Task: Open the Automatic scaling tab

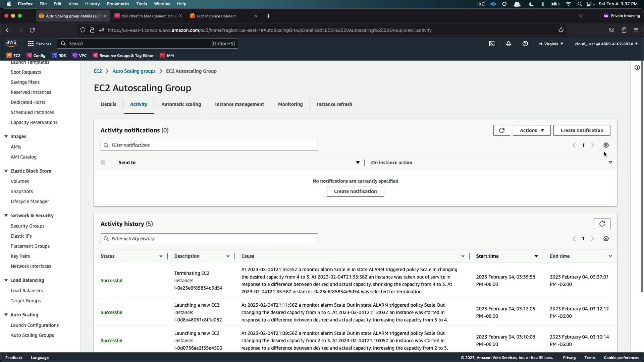Action: [x=181, y=104]
